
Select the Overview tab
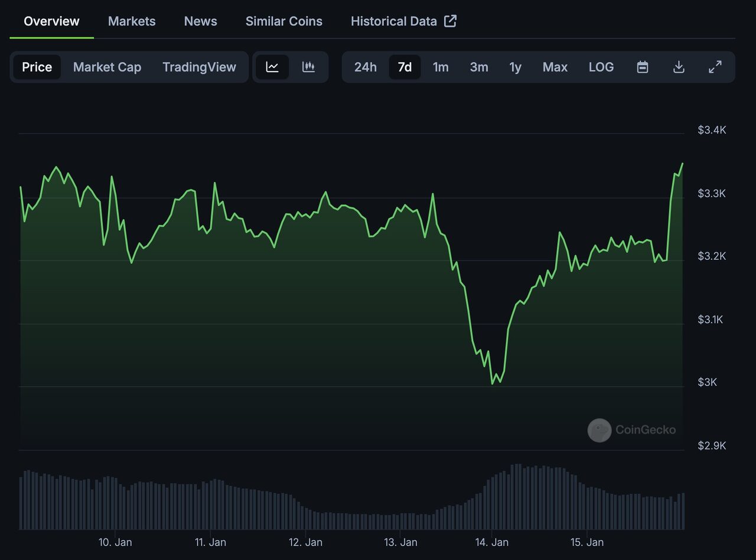click(51, 21)
